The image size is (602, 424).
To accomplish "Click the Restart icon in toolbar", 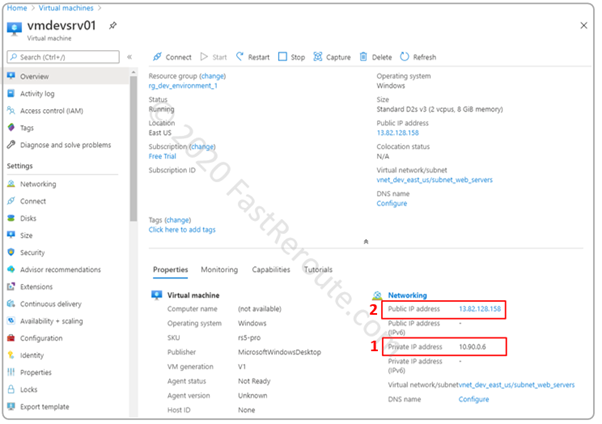I will click(x=240, y=57).
